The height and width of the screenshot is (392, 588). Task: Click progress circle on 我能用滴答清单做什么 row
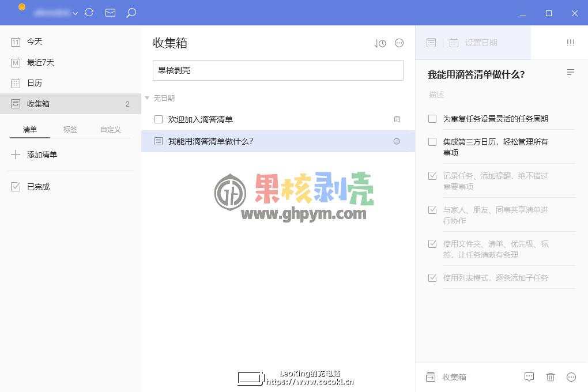coord(397,141)
